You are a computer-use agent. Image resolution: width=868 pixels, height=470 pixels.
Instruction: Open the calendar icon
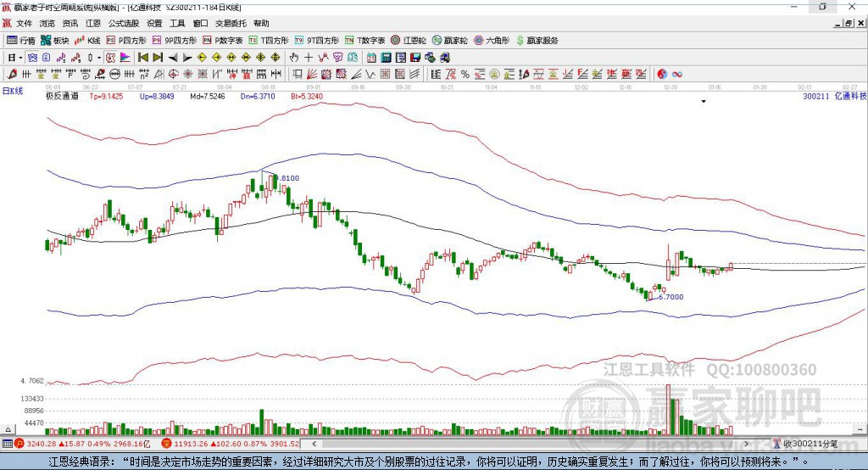coord(371,58)
